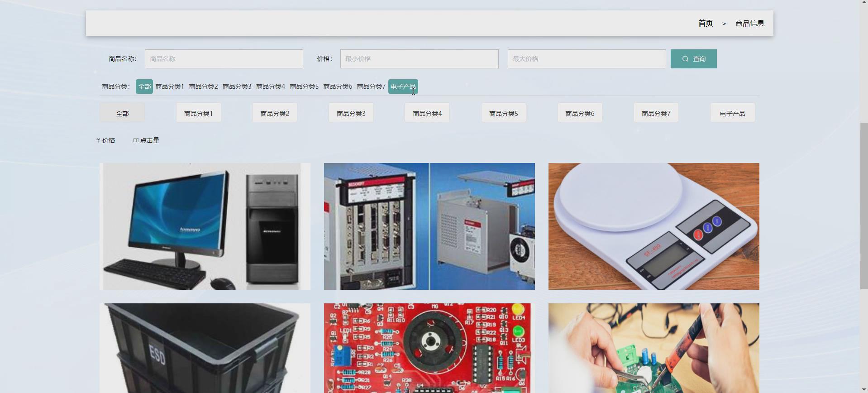The height and width of the screenshot is (393, 868).
Task: Choose the 商品分类7 text tag in filter line
Action: point(371,86)
